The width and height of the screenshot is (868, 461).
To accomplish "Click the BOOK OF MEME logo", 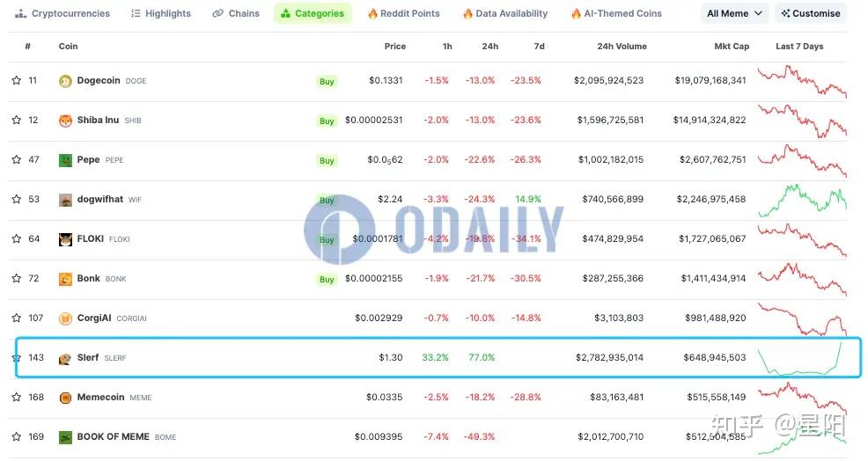I will [x=65, y=438].
